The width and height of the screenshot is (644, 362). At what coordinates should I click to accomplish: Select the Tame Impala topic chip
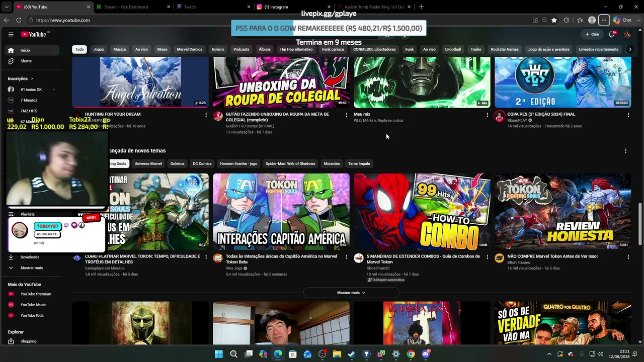pyautogui.click(x=359, y=163)
